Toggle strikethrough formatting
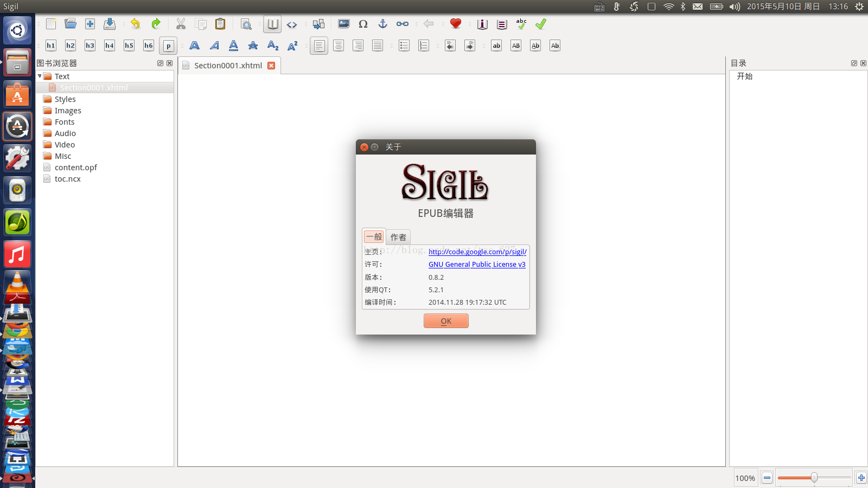868x488 pixels. pyautogui.click(x=253, y=46)
